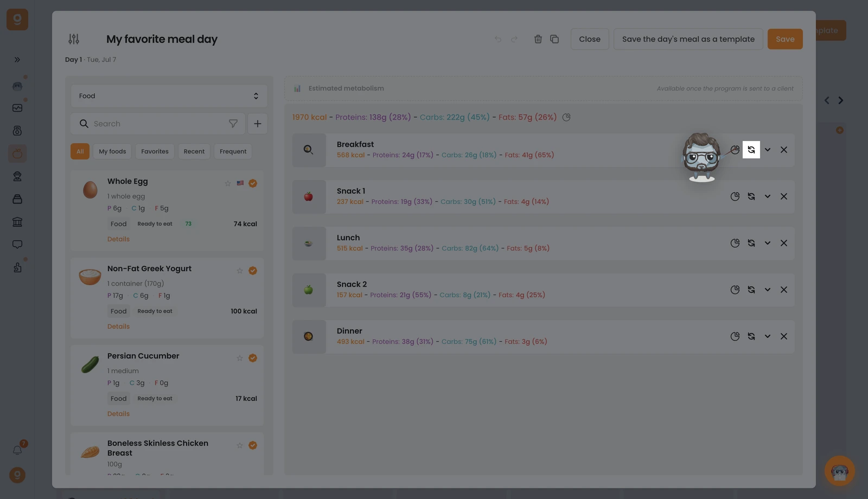Open notifications bell in the sidebar
This screenshot has width=868, height=499.
(17, 450)
